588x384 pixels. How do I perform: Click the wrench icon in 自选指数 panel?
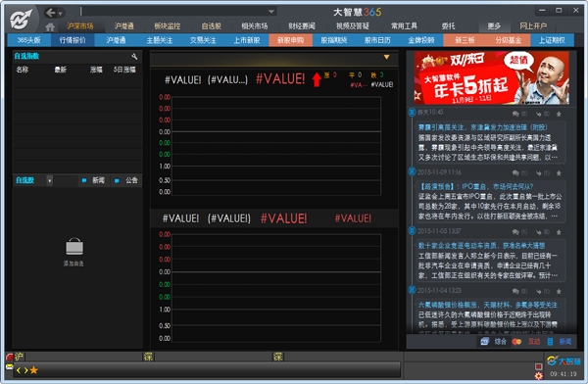[134, 57]
